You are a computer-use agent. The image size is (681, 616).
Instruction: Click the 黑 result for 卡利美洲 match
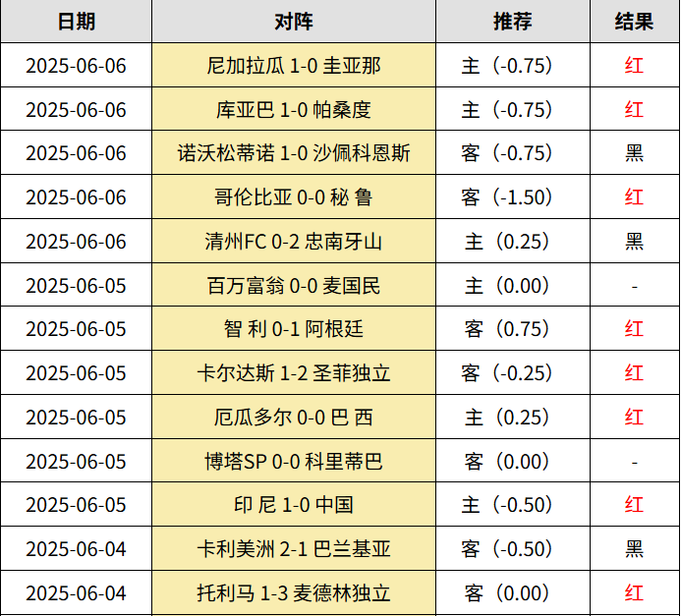634,549
